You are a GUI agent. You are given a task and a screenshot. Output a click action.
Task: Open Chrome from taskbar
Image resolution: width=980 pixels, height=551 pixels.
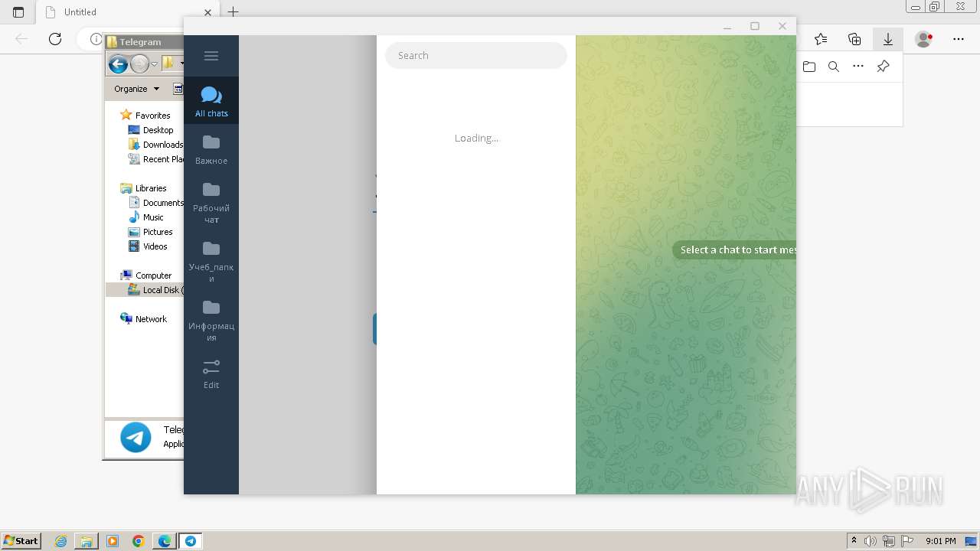[139, 541]
